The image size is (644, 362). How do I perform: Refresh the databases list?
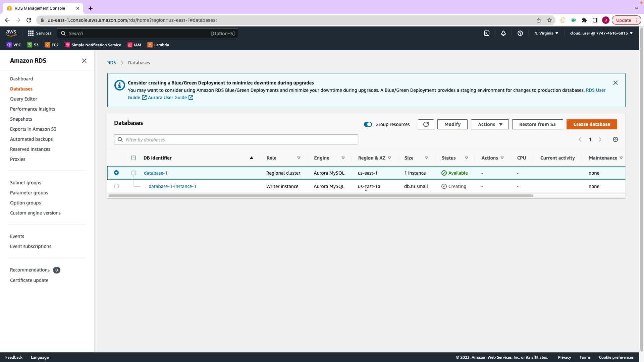[426, 124]
